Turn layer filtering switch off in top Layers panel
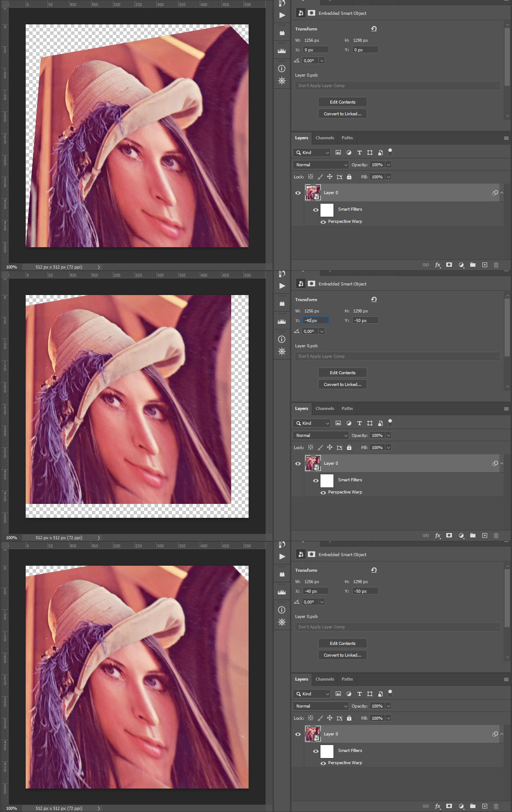Viewport: 512px width, 812px height. pyautogui.click(x=390, y=152)
